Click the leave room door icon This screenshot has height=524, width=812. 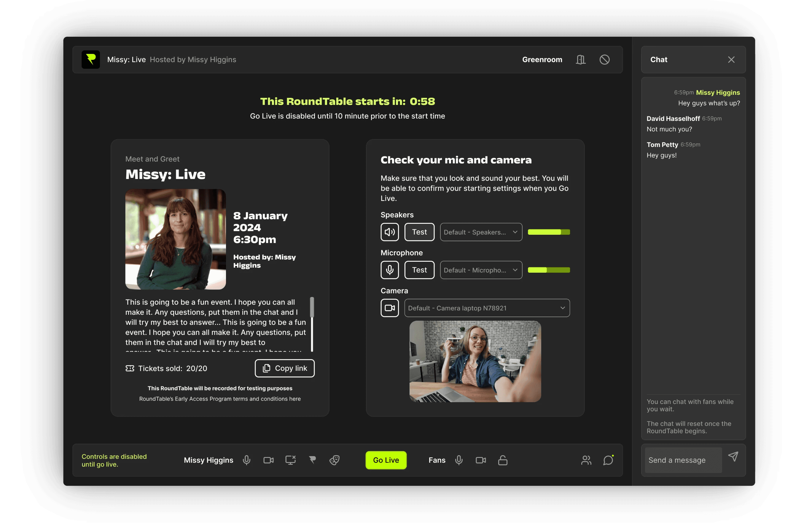pos(580,60)
